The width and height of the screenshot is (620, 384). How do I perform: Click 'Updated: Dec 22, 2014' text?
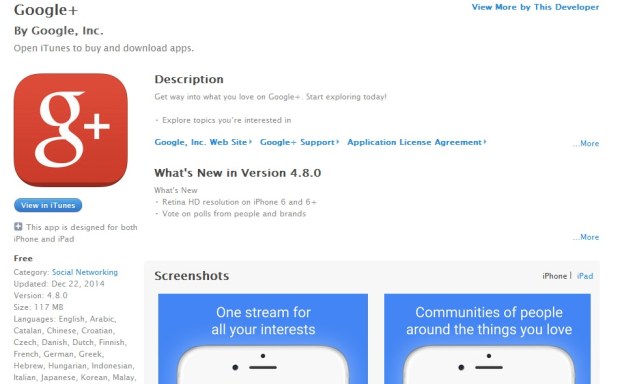pos(59,284)
